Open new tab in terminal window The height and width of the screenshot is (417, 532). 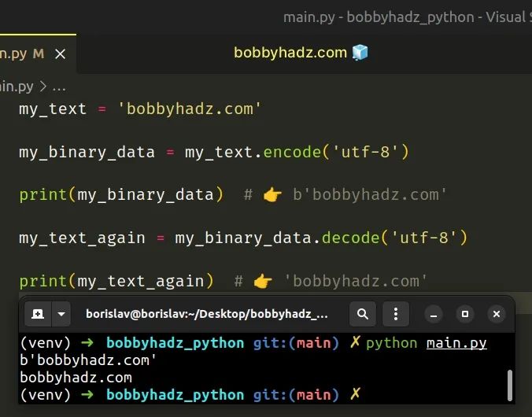click(x=38, y=314)
